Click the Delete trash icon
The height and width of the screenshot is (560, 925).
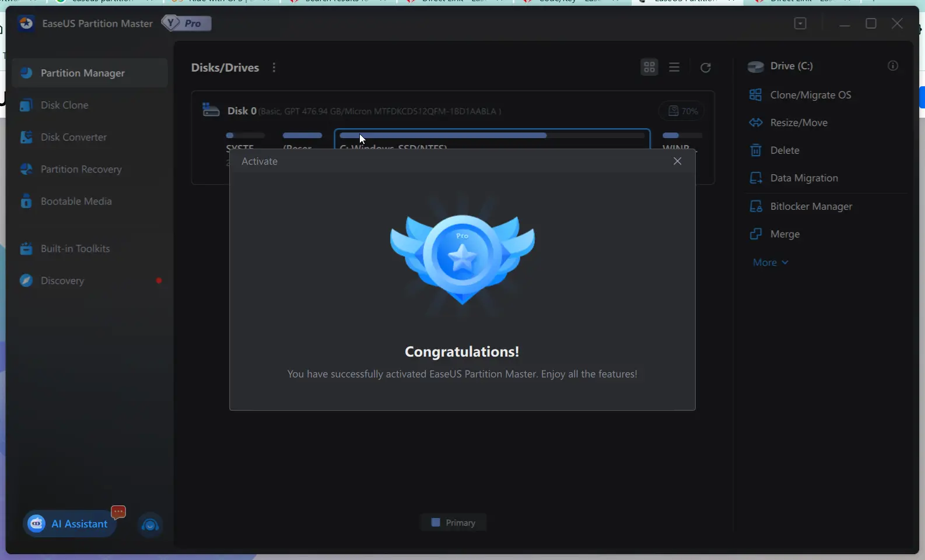755,150
